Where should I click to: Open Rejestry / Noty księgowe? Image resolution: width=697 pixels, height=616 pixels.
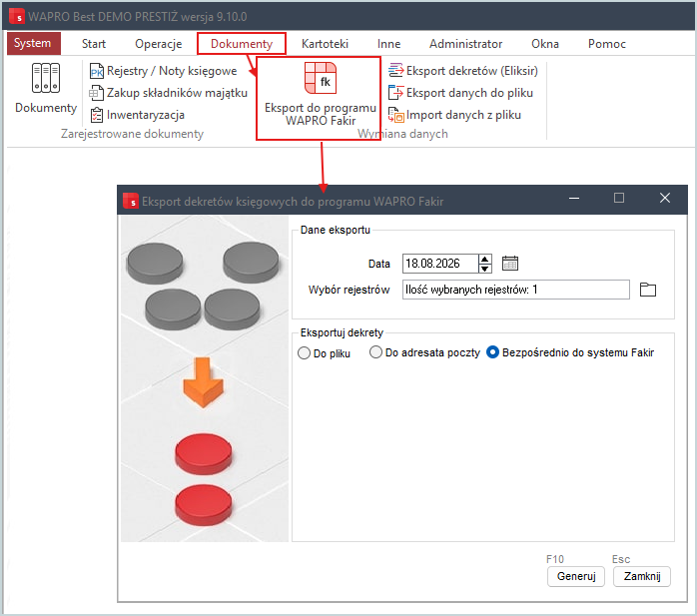163,71
